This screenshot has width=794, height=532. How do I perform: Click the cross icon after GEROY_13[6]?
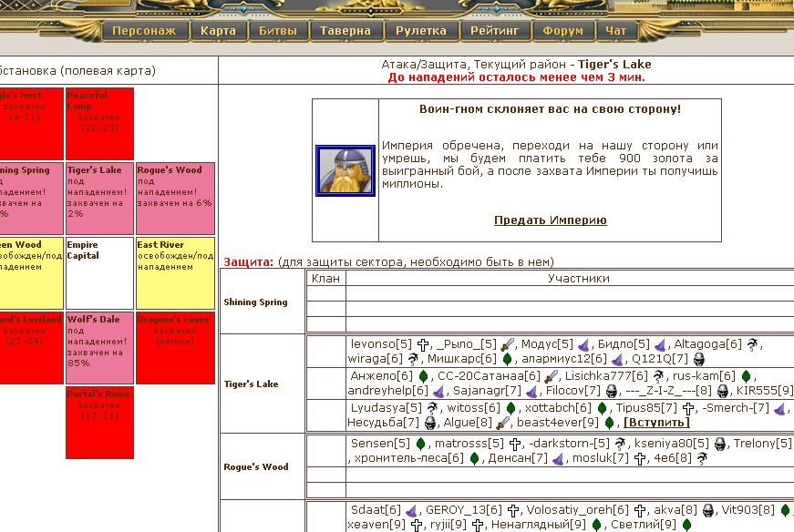513,510
